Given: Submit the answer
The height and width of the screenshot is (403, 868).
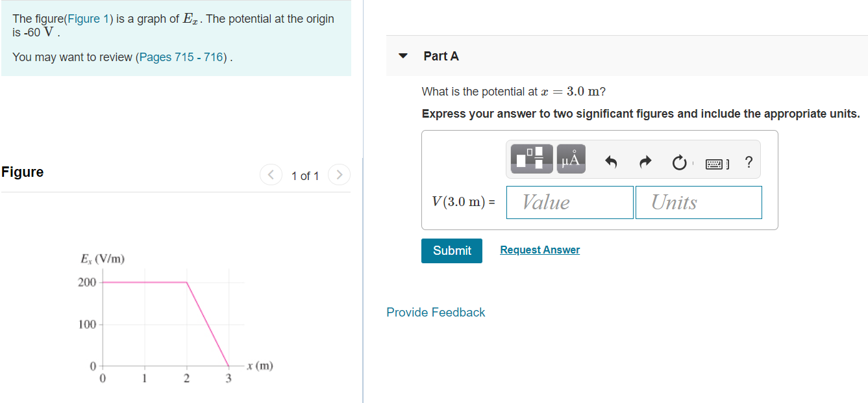Looking at the screenshot, I should click(452, 250).
